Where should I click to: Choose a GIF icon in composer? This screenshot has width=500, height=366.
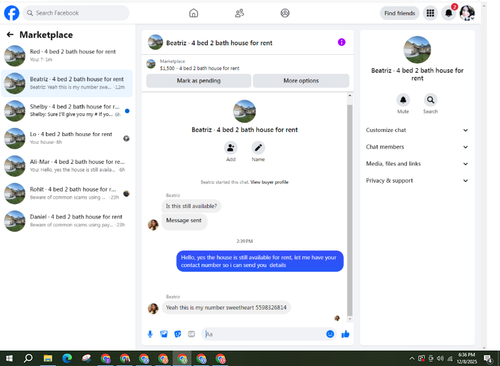click(191, 334)
